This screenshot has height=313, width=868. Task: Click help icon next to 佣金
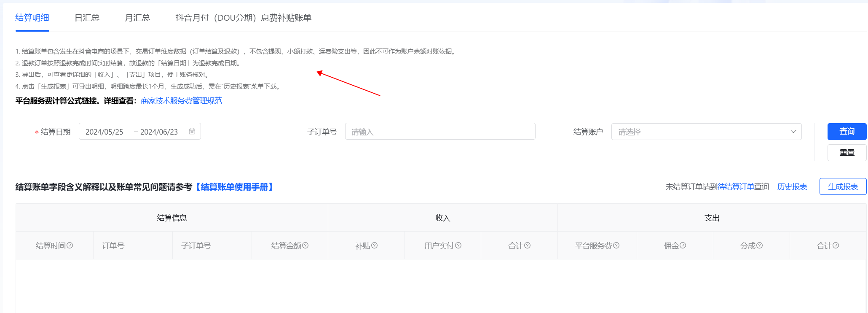(683, 246)
